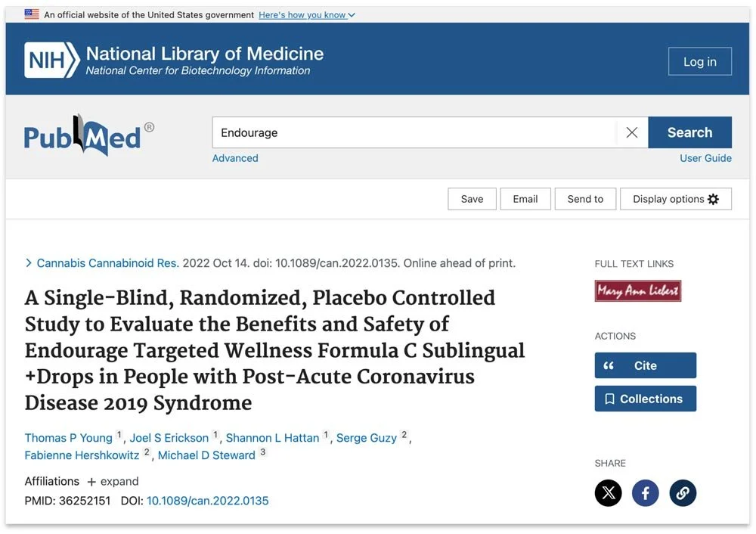
Task: Open the User Guide link
Action: [x=705, y=158]
